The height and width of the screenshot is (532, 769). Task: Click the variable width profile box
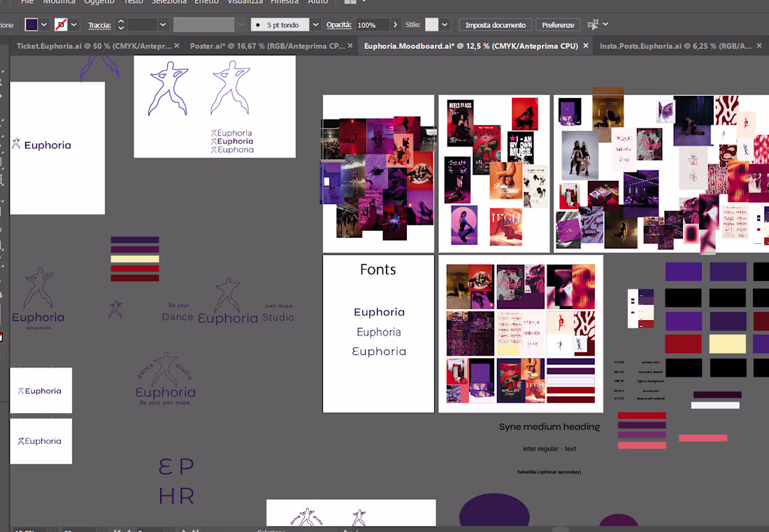(x=203, y=24)
